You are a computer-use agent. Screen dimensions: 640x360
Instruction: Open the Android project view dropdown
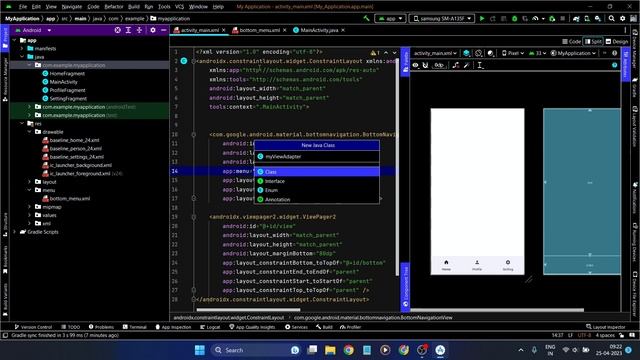(33, 30)
